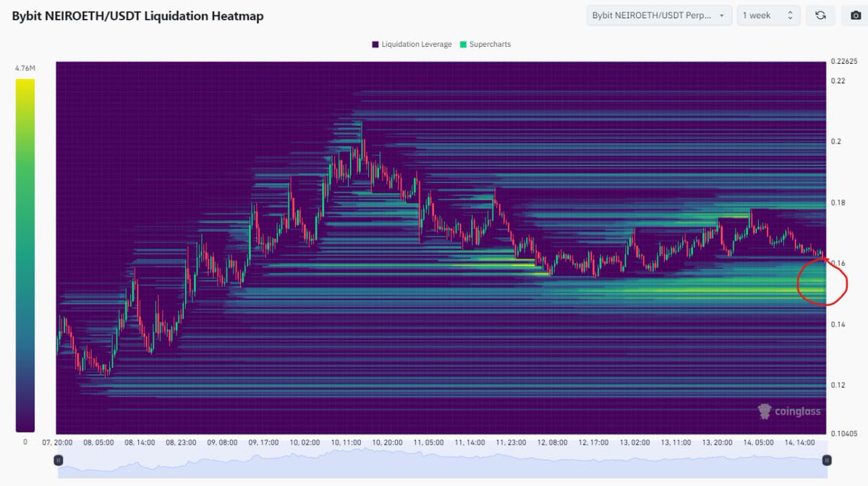Click the range overview mini chart
This screenshot has height=486, width=868.
442,460
